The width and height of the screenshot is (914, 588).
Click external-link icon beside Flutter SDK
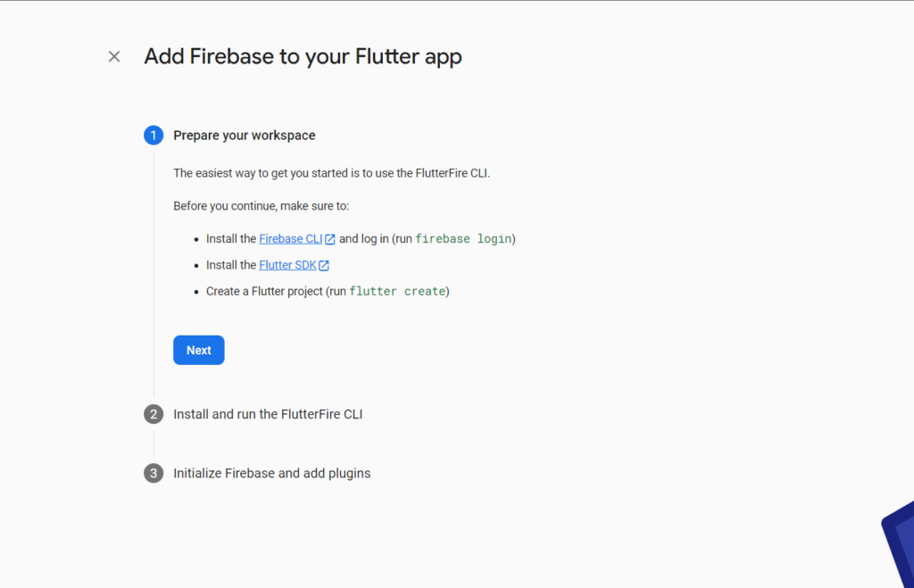tap(324, 266)
